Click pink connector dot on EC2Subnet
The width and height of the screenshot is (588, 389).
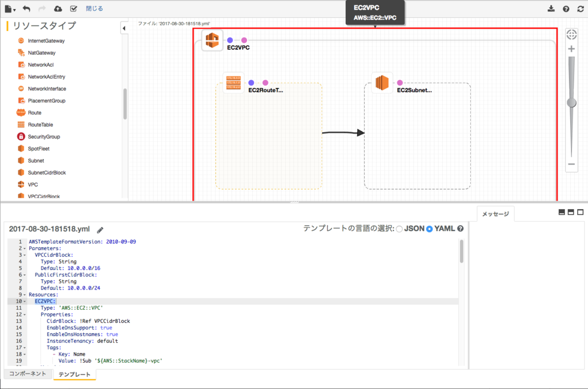[400, 83]
